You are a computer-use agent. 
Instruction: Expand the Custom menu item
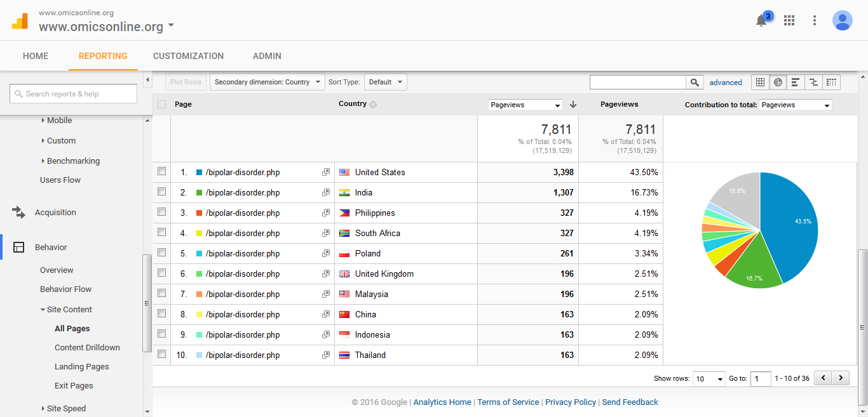[x=58, y=141]
